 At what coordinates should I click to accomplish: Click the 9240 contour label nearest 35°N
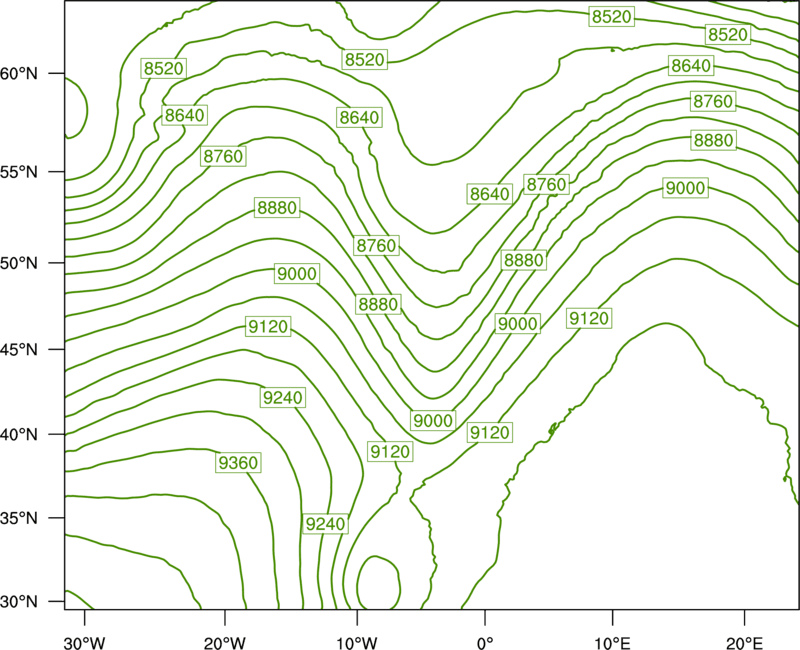pos(326,523)
